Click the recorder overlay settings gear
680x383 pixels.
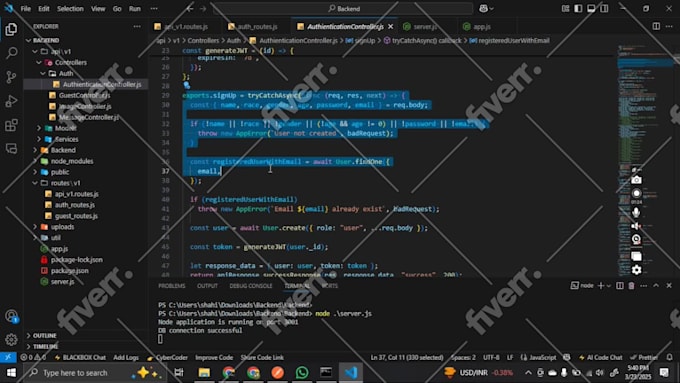tap(636, 270)
